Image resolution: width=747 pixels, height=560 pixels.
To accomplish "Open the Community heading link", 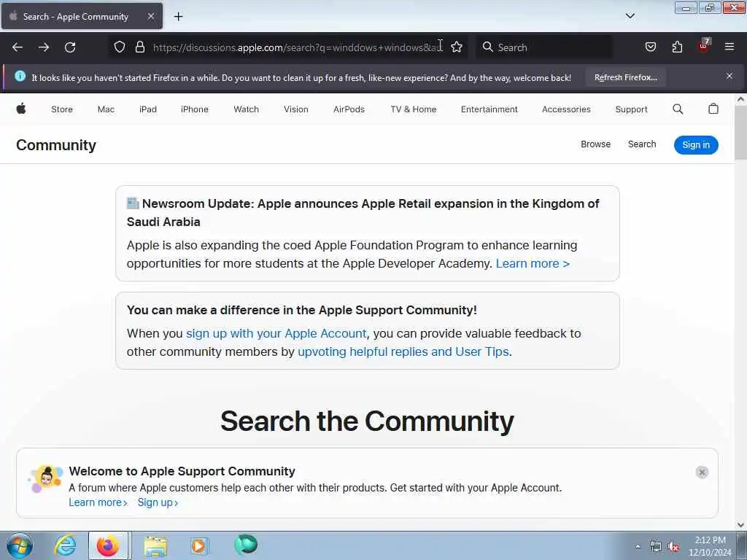I will pos(56,145).
